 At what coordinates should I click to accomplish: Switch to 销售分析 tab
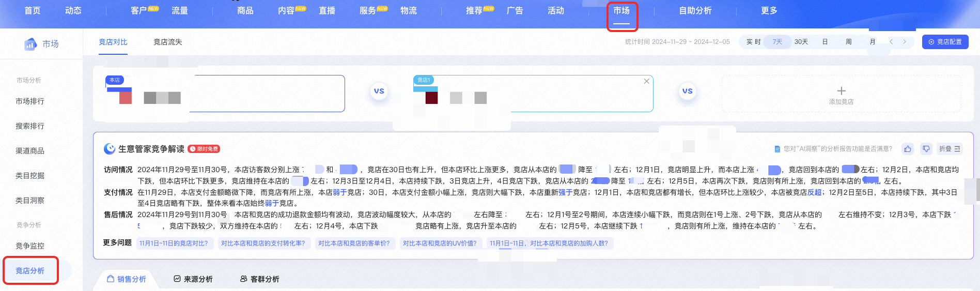click(127, 279)
